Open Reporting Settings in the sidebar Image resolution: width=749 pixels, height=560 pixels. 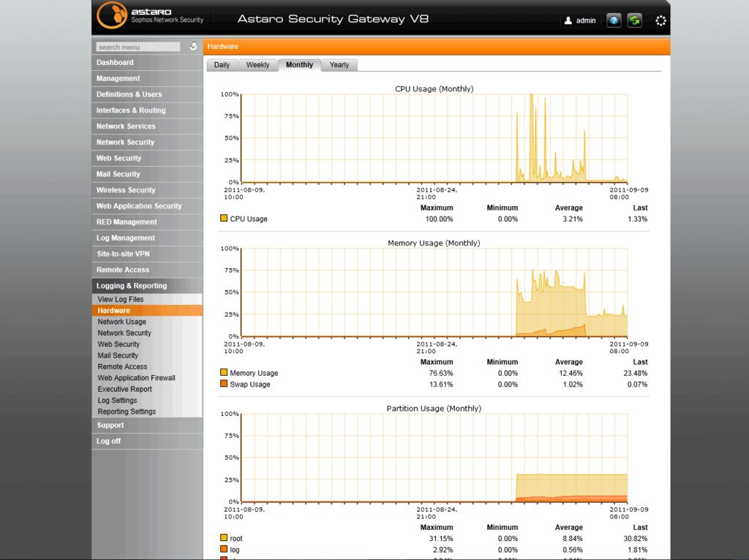coord(127,412)
